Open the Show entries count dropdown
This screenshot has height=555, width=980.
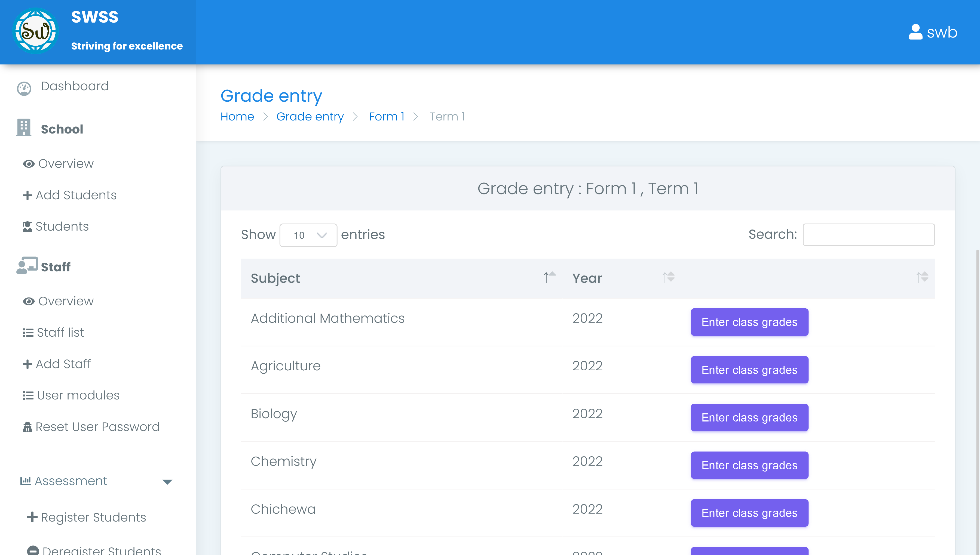[308, 235]
